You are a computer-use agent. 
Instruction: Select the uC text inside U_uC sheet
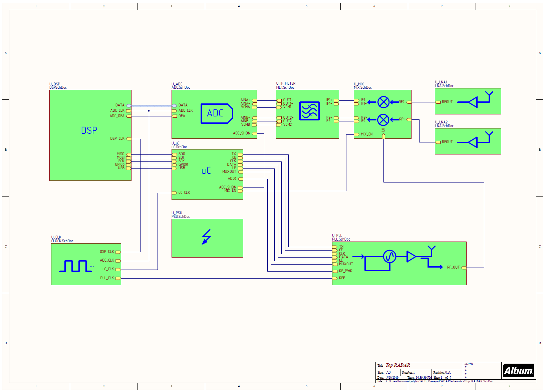click(x=206, y=171)
